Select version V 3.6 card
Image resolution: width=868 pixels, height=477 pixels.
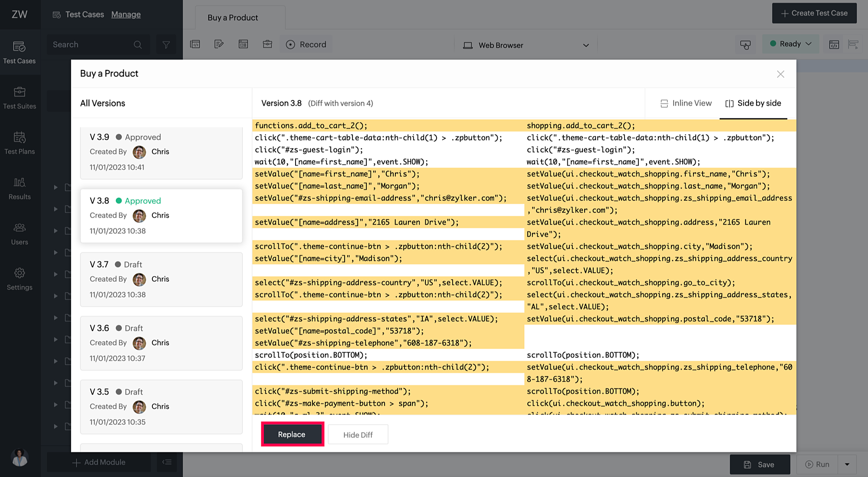[161, 343]
